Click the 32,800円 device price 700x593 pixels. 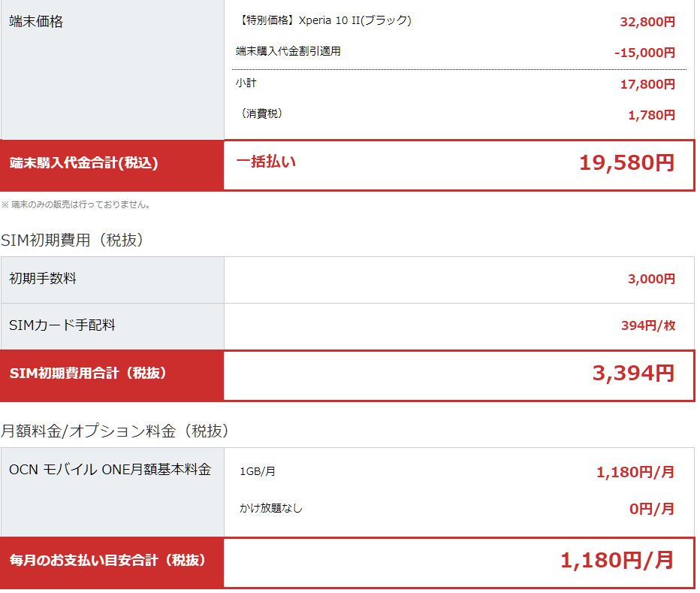tap(647, 22)
